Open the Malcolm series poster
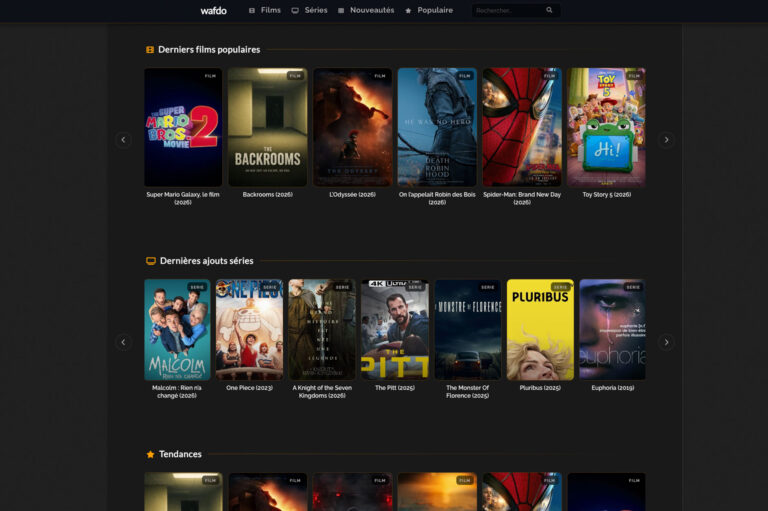The image size is (768, 511). click(177, 330)
